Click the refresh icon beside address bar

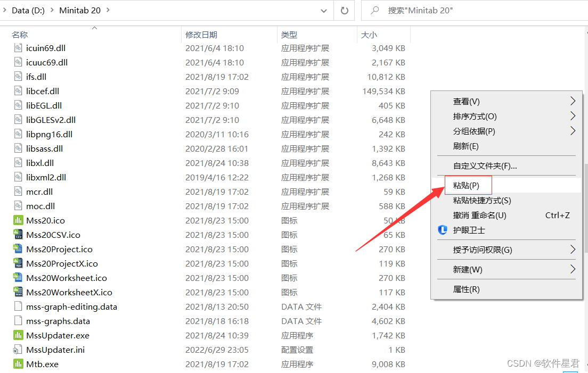pyautogui.click(x=344, y=10)
